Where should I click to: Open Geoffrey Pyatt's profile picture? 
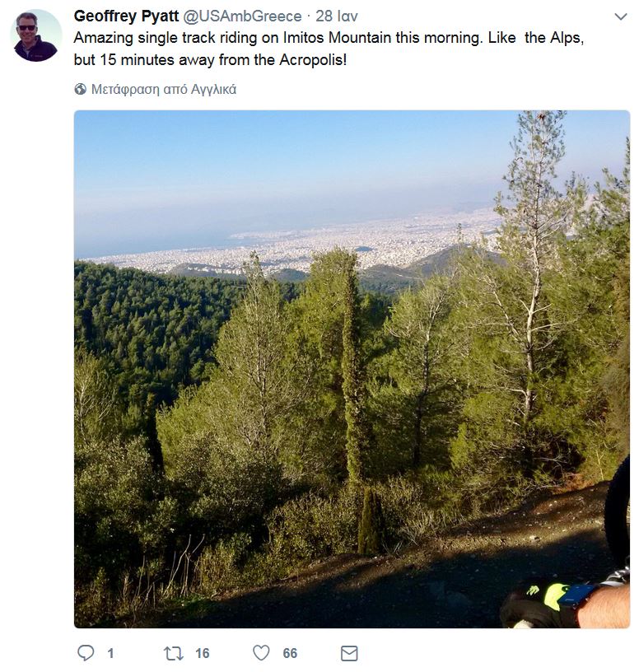[x=36, y=35]
